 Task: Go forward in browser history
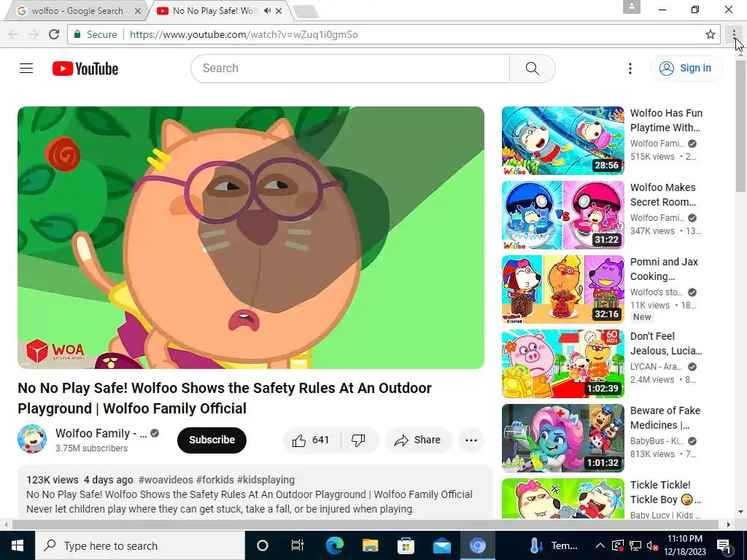34,34
